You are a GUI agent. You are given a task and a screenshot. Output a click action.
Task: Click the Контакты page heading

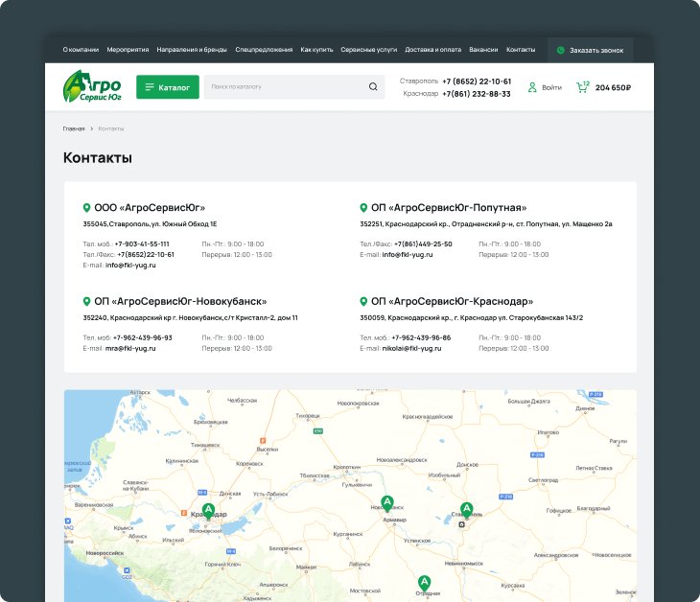pos(97,158)
